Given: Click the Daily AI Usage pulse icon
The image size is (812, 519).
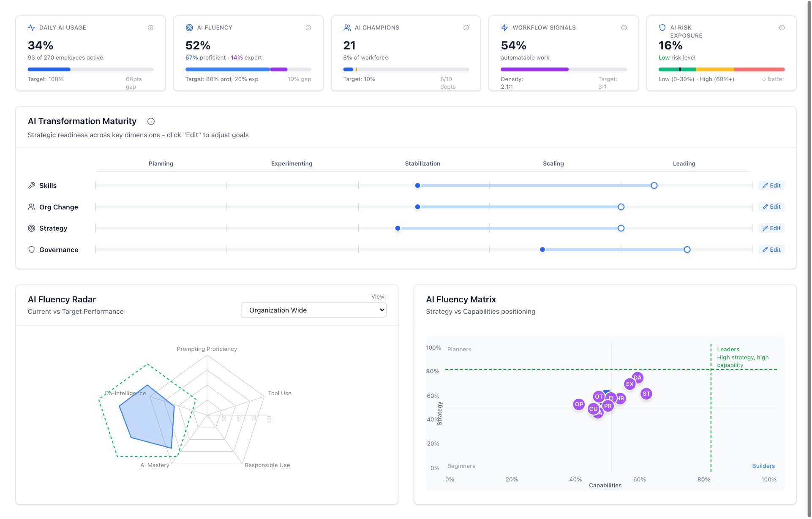Looking at the screenshot, I should (32, 28).
